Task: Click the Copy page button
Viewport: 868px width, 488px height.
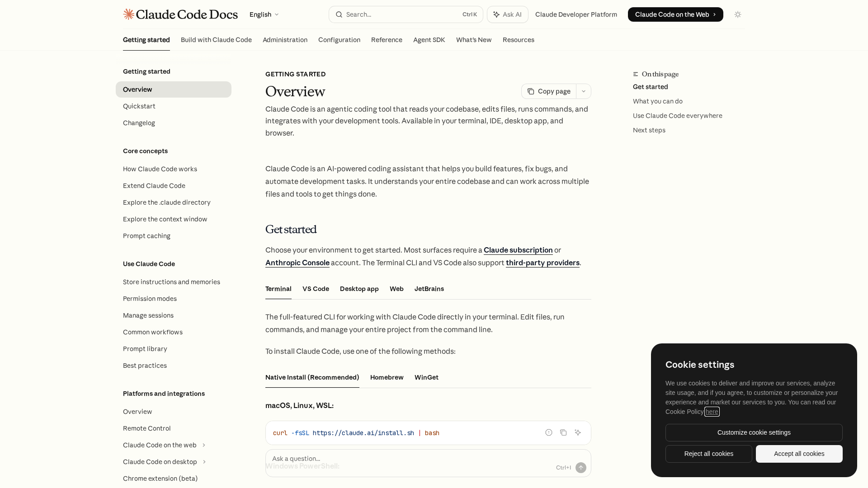Action: (x=549, y=91)
